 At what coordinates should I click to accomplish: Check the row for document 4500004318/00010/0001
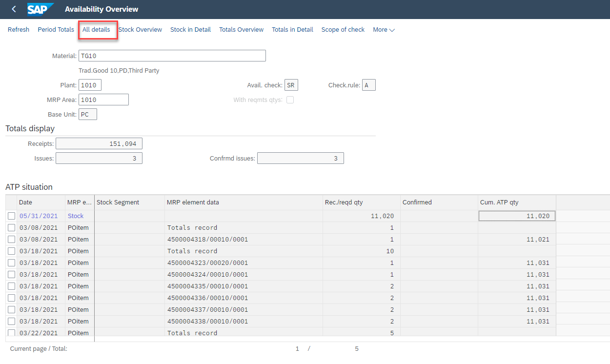[x=11, y=239]
